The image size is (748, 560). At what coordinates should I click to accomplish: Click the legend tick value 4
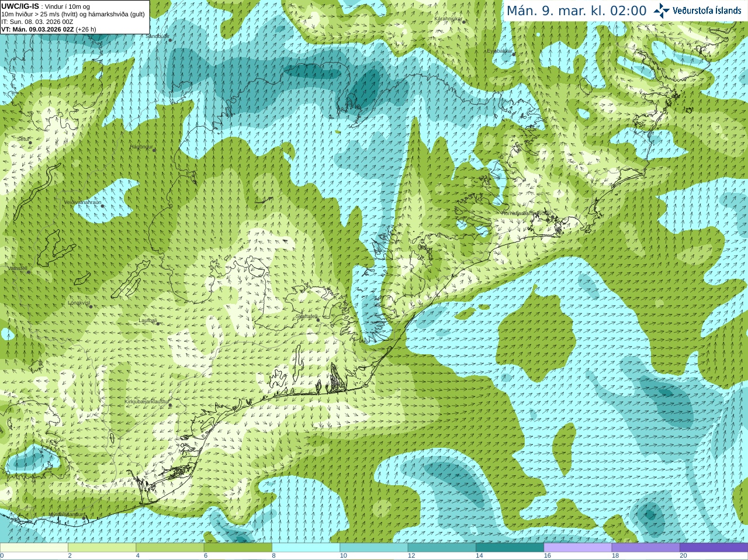pyautogui.click(x=138, y=556)
